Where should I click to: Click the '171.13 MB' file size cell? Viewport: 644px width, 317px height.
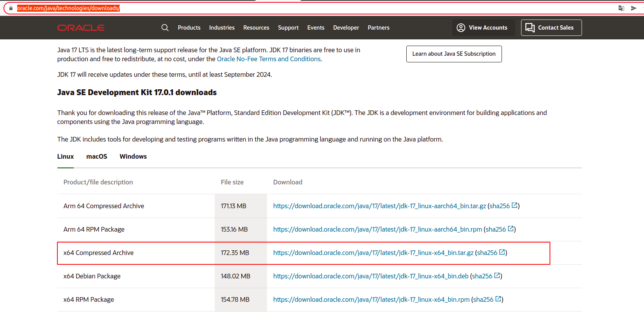pos(241,206)
